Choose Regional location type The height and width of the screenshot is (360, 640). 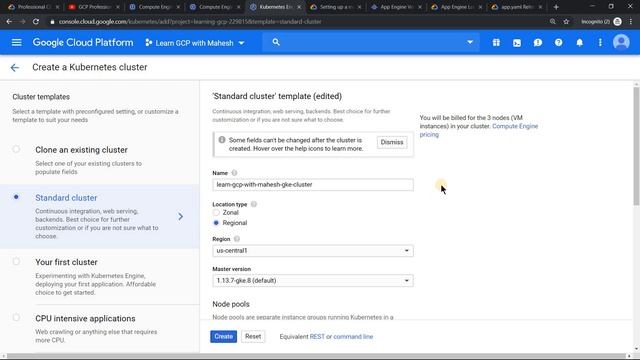216,223
